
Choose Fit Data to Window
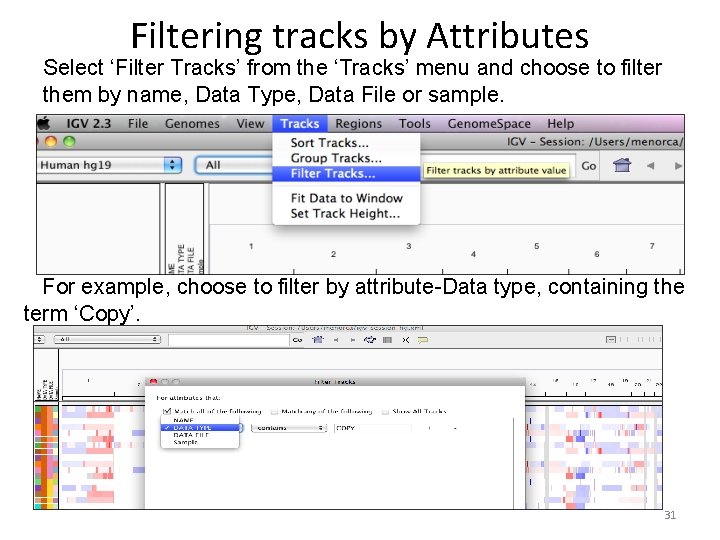[x=346, y=198]
